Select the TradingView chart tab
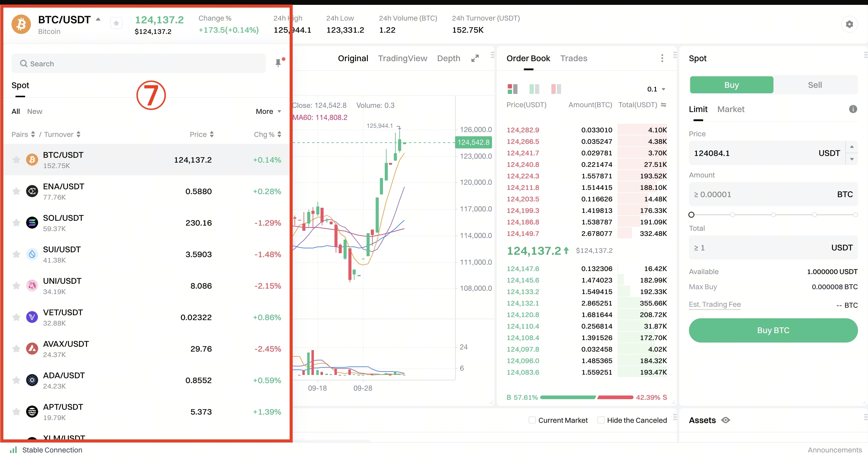Screen dimensions: 868x457 402,58
